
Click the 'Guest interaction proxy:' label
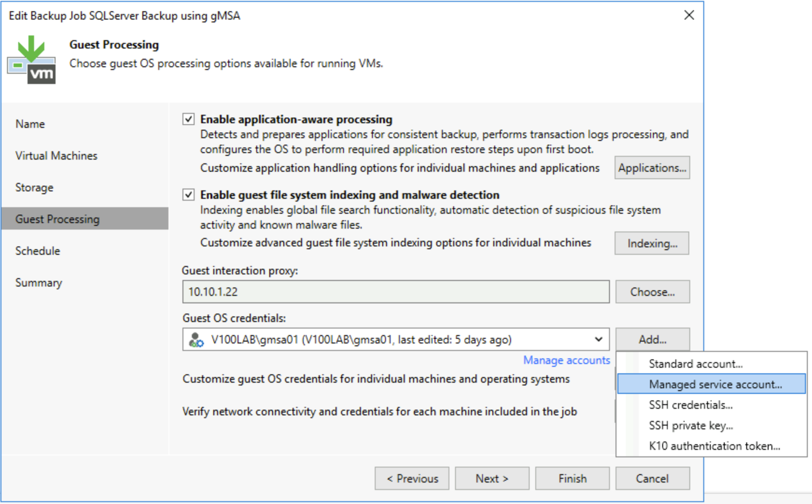pos(240,271)
